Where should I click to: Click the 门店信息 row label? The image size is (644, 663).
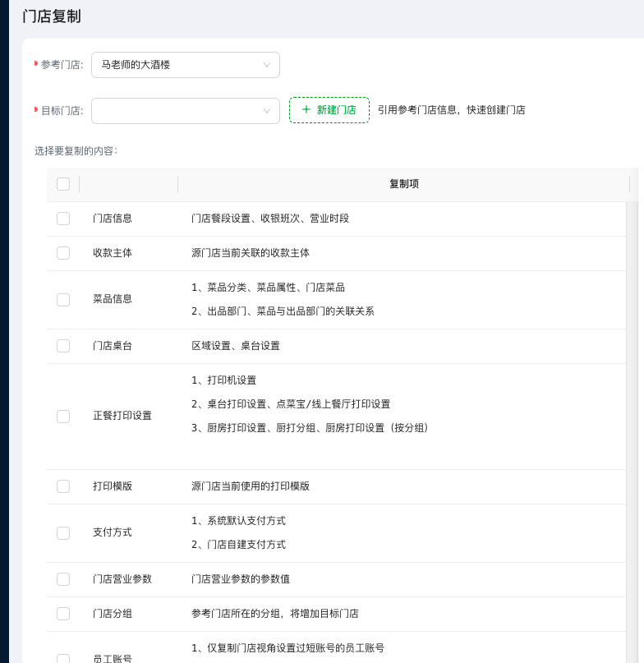pos(113,219)
